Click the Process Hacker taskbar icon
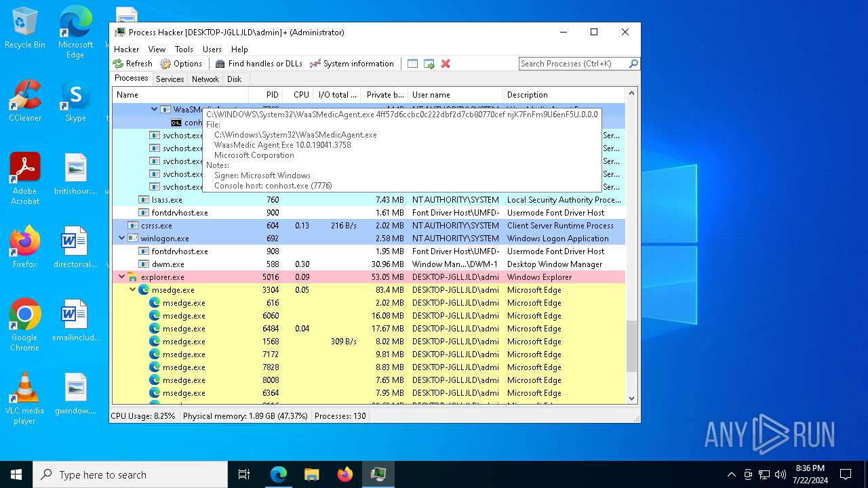Image resolution: width=868 pixels, height=488 pixels. (x=378, y=474)
